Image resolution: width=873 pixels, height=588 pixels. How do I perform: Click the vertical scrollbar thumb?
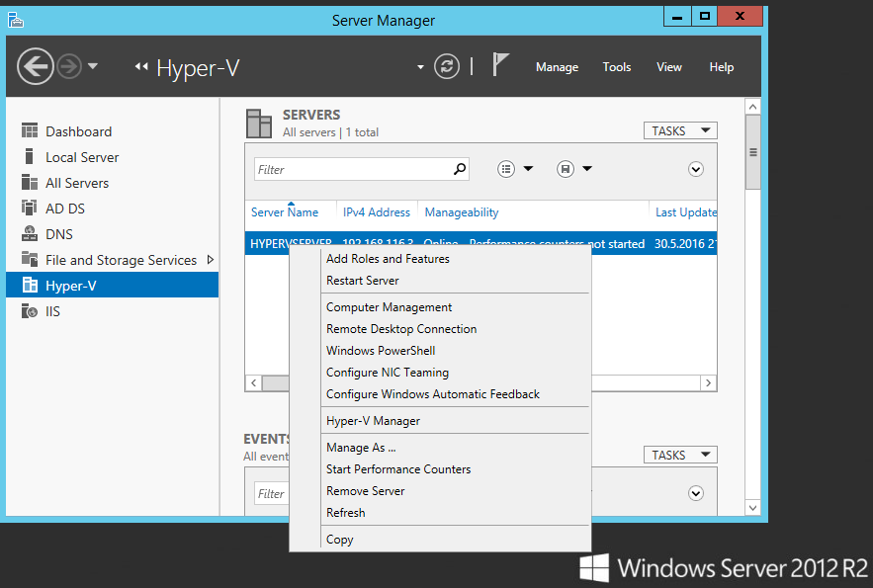[752, 152]
